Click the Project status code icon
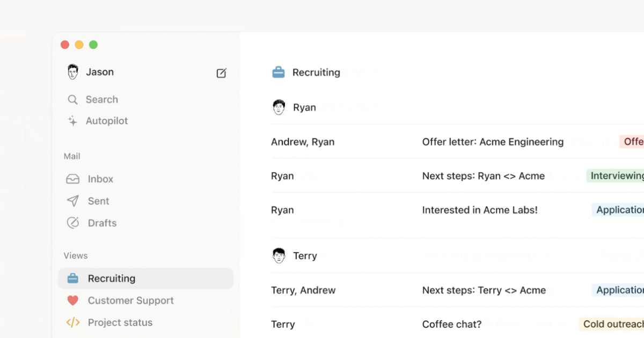The width and height of the screenshot is (644, 338). [72, 322]
